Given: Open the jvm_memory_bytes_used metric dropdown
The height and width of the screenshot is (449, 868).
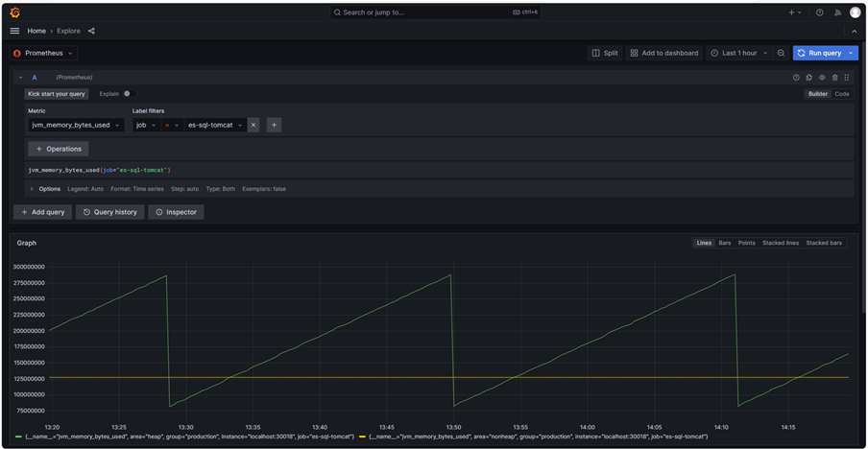Looking at the screenshot, I should tap(77, 125).
